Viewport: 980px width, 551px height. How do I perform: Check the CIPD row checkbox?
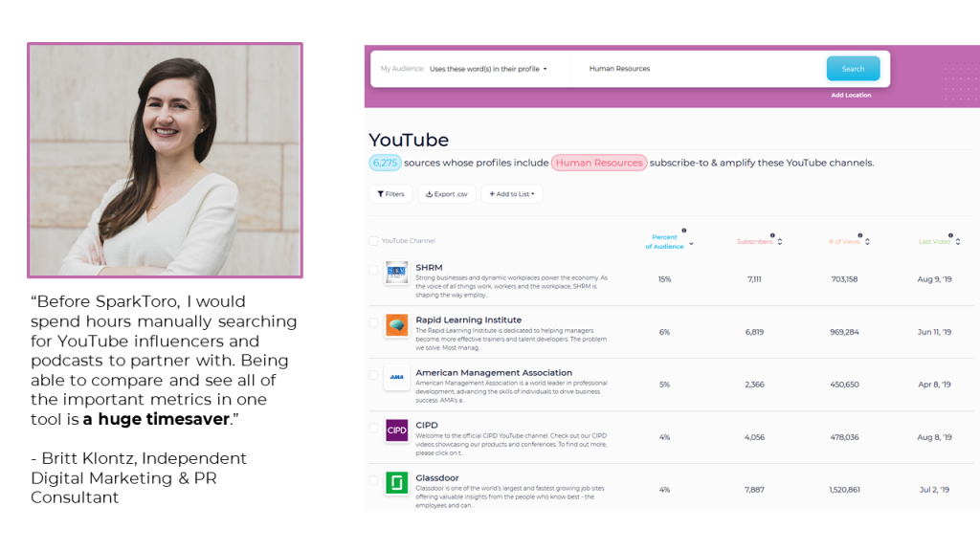click(x=373, y=428)
